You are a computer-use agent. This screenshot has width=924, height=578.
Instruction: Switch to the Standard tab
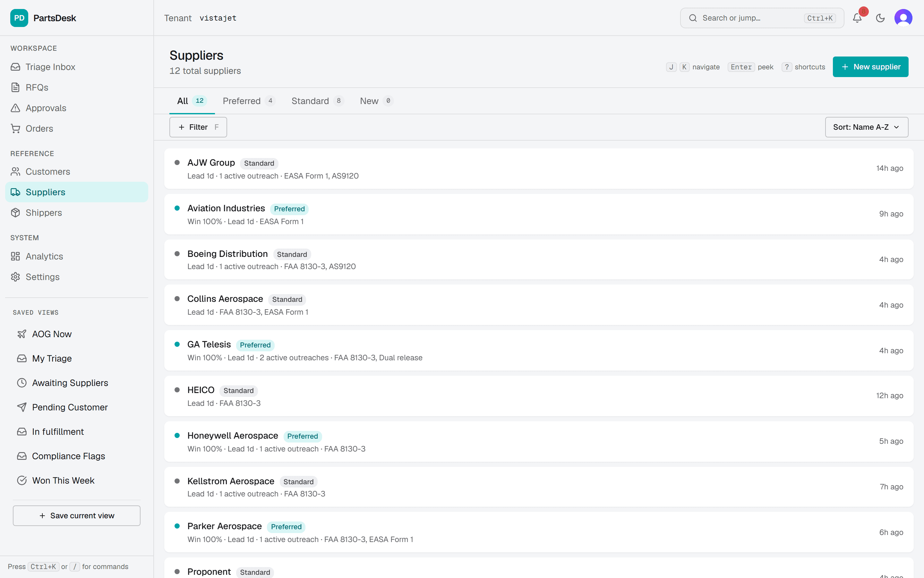coord(318,101)
